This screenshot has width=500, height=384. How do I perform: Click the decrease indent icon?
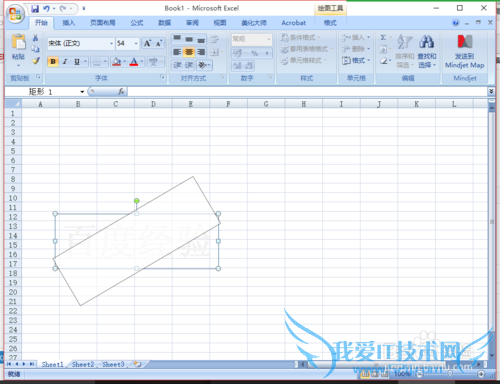(x=177, y=65)
